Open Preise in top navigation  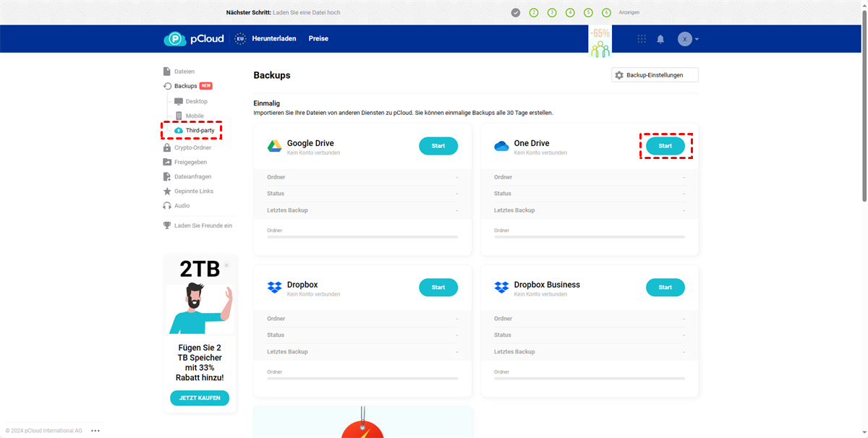[x=318, y=39]
